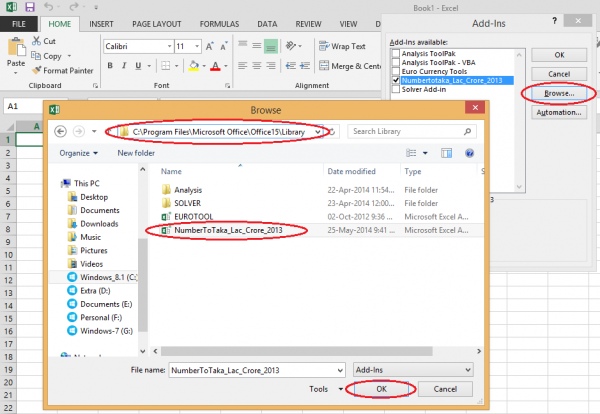Refresh the Browse dialog folder view
Image resolution: width=600 pixels, height=414 pixels.
(332, 132)
